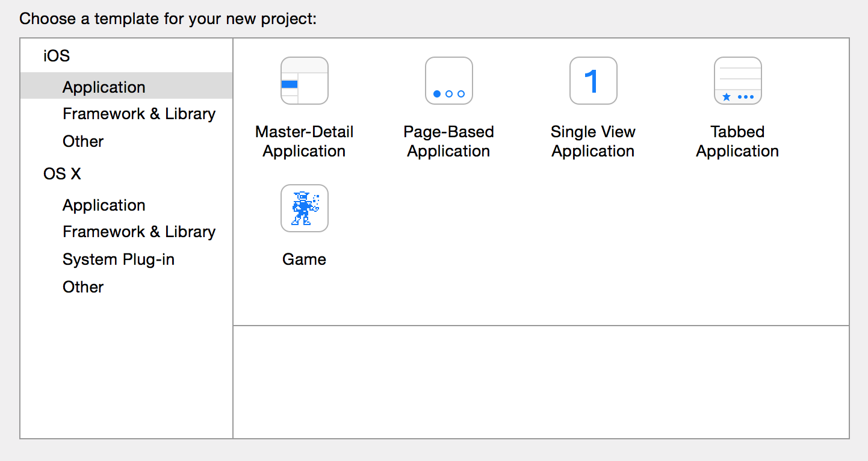868x461 pixels.
Task: Click the empty template description pane
Action: [x=541, y=382]
